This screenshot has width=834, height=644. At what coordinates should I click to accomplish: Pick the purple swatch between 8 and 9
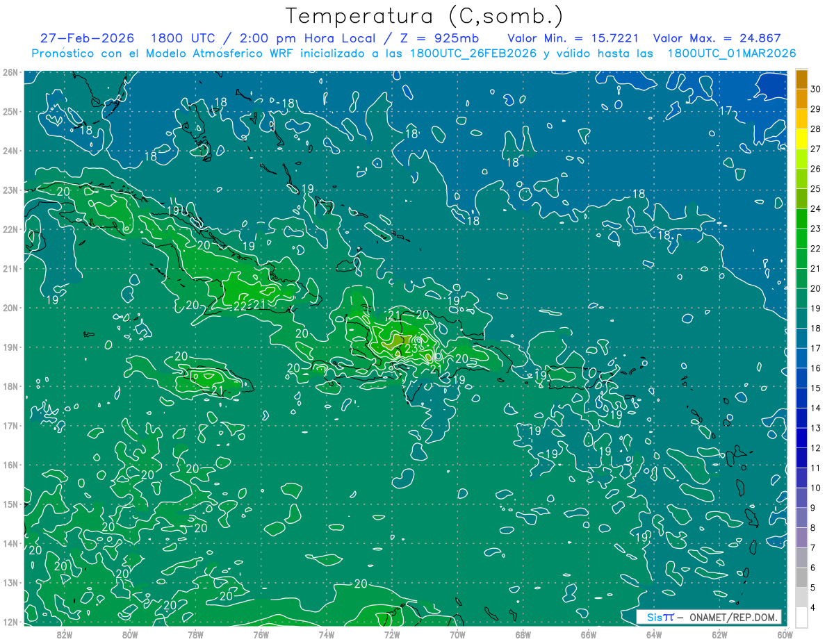pyautogui.click(x=801, y=518)
